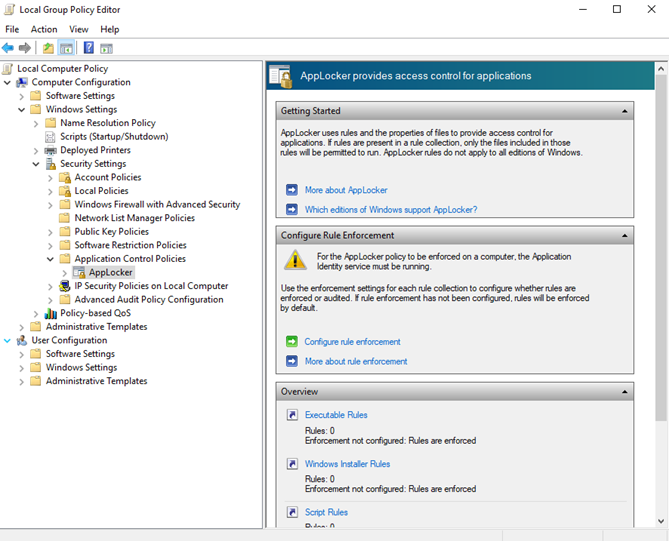Collapse the Windows Settings node under Computer Configuration

tap(21, 110)
